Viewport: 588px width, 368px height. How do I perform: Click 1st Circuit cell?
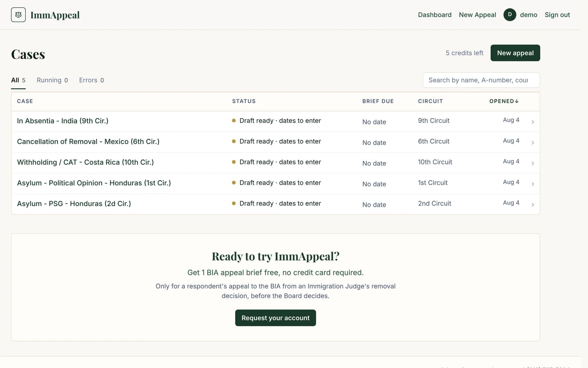tap(433, 183)
